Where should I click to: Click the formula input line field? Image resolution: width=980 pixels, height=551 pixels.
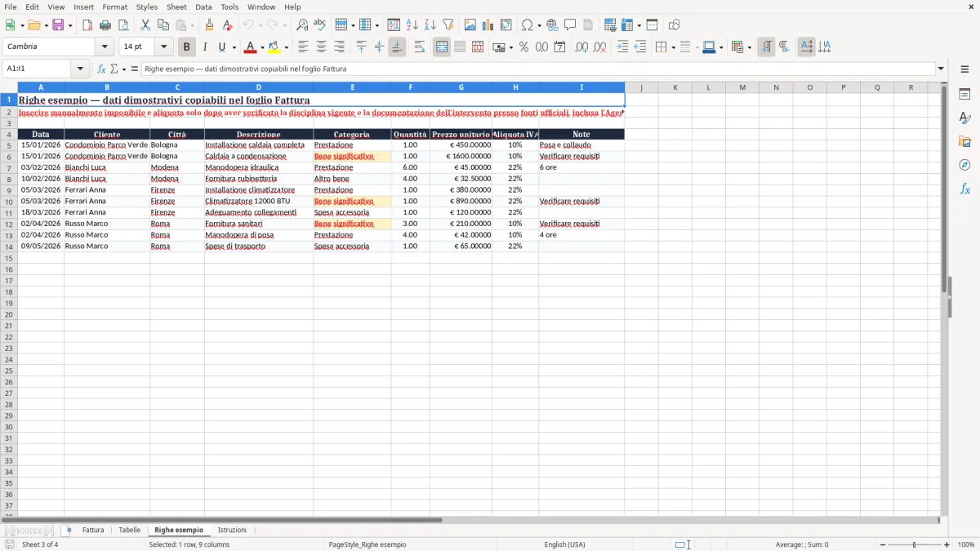pyautogui.click(x=538, y=69)
